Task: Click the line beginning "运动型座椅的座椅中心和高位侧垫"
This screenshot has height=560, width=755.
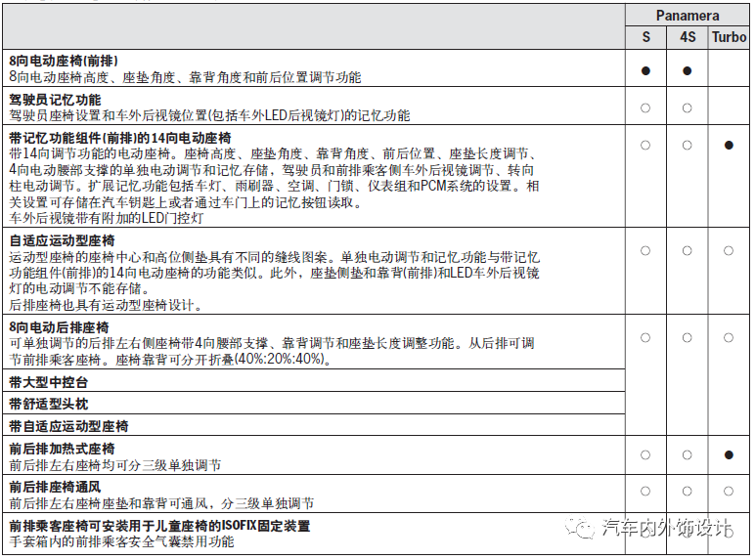Action: [x=274, y=257]
